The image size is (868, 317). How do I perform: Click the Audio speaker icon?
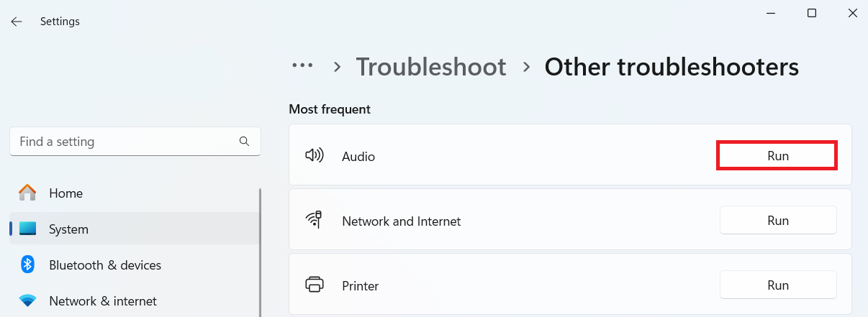pyautogui.click(x=315, y=155)
